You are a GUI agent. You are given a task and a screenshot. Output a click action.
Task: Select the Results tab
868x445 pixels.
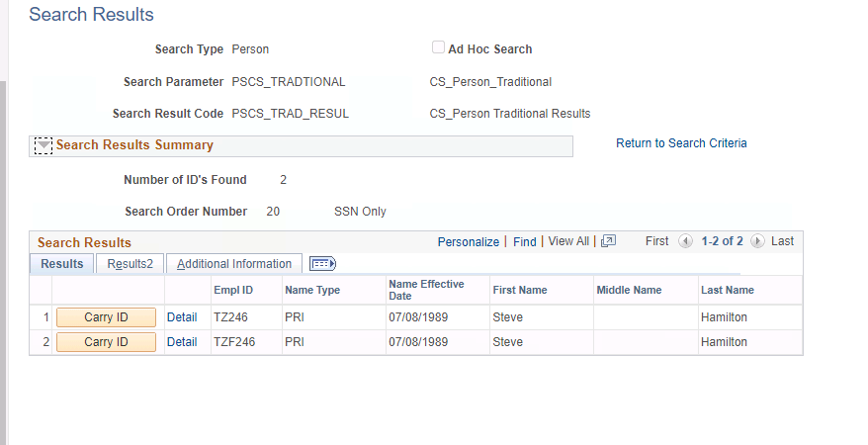point(61,264)
